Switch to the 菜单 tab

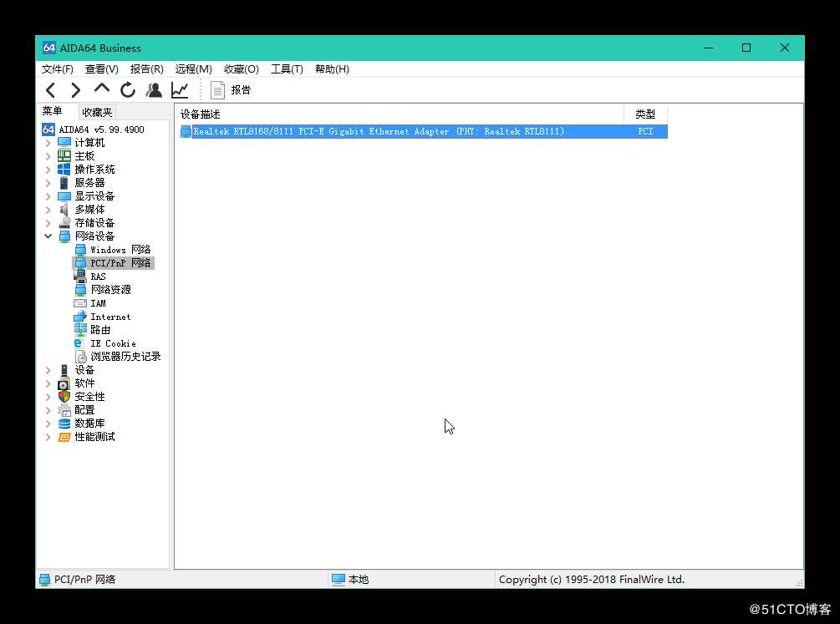(x=53, y=111)
